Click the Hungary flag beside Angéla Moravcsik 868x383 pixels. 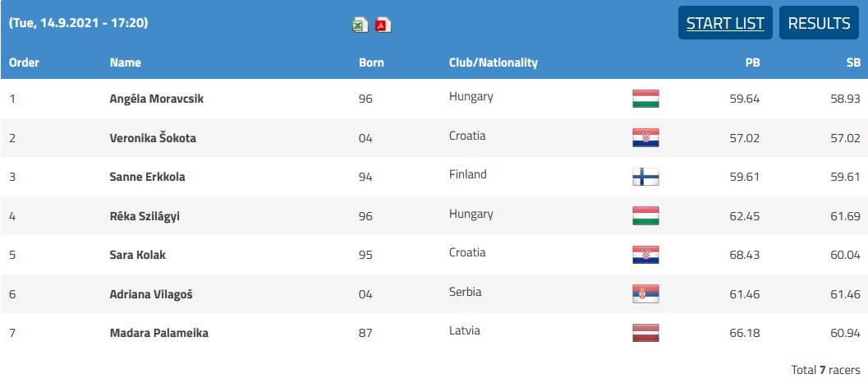click(645, 99)
